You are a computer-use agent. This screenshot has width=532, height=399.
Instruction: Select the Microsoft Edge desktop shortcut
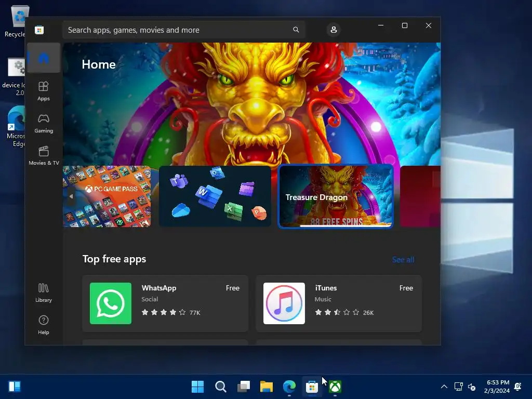click(15, 126)
